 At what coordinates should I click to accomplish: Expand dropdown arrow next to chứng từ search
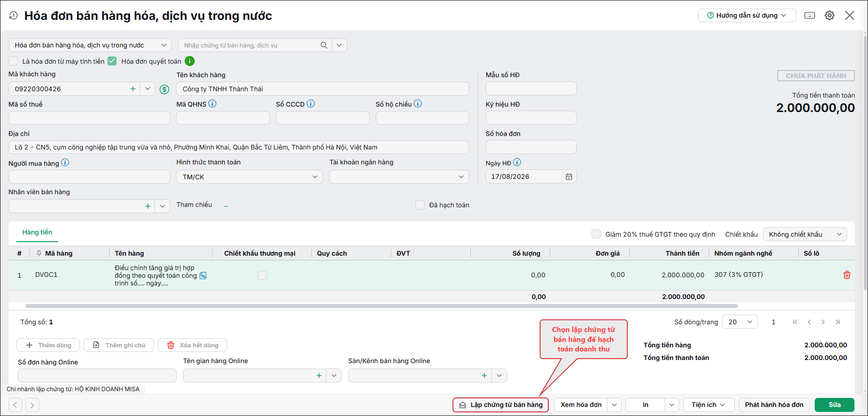click(x=339, y=45)
